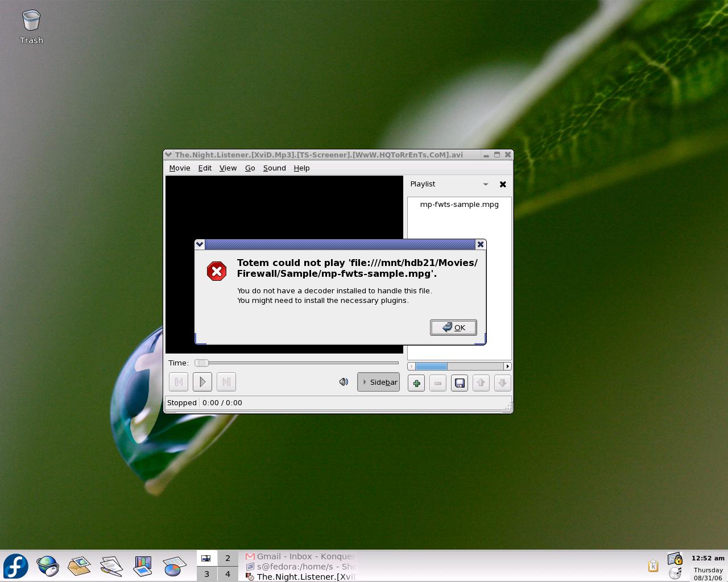Skip to next chapter button
This screenshot has width=728, height=582.
pos(226,382)
